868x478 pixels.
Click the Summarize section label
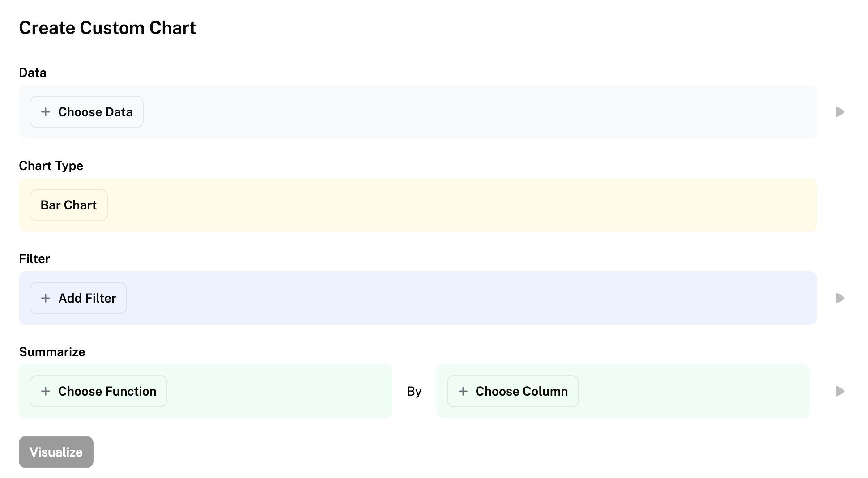52,352
